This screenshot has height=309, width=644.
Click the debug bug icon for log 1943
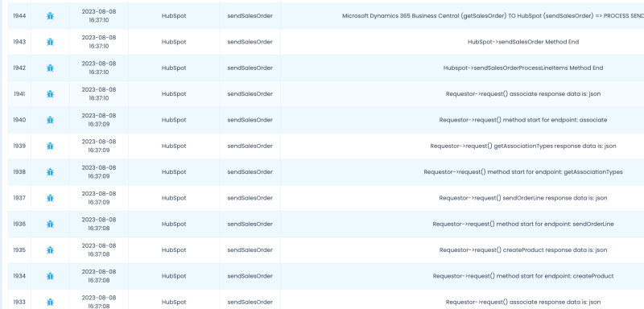pyautogui.click(x=50, y=42)
